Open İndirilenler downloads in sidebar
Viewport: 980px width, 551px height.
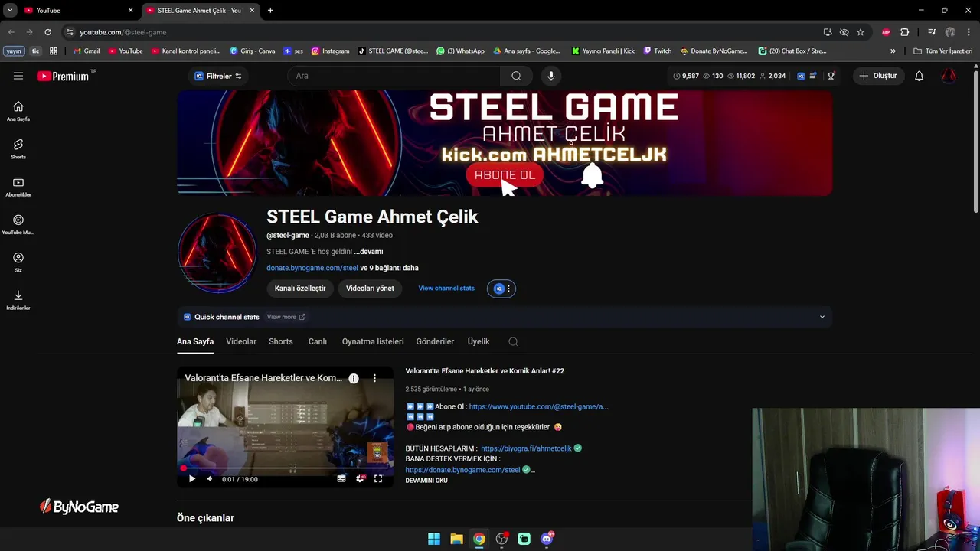click(x=18, y=299)
